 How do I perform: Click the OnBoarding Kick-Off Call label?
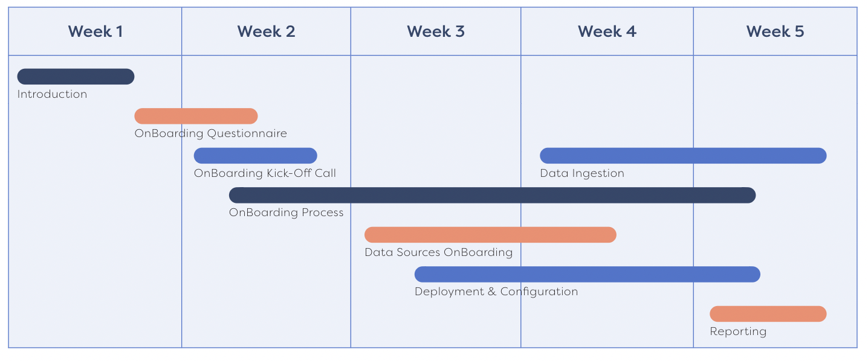(265, 173)
